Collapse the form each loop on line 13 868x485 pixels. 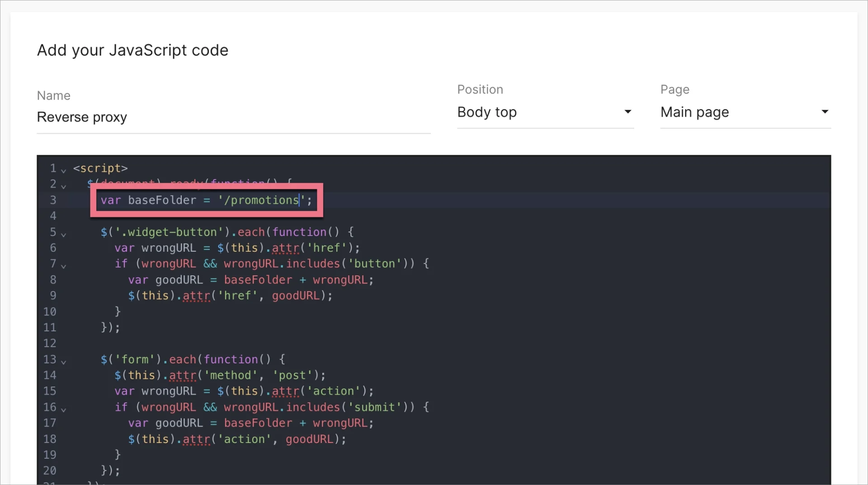[x=64, y=362]
